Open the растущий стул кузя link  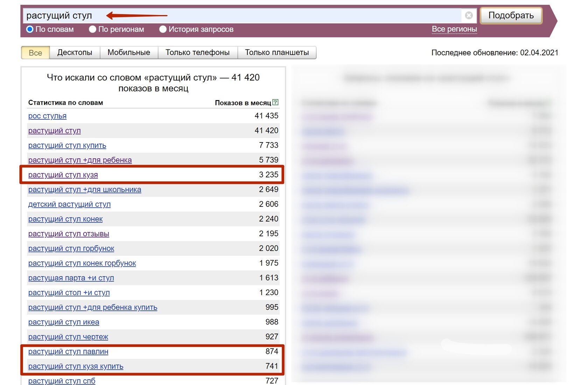[x=63, y=175]
